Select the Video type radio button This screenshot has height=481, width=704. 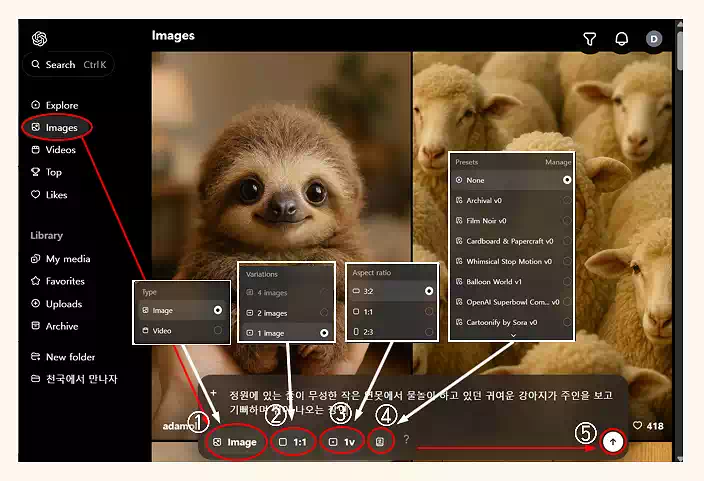click(x=217, y=330)
